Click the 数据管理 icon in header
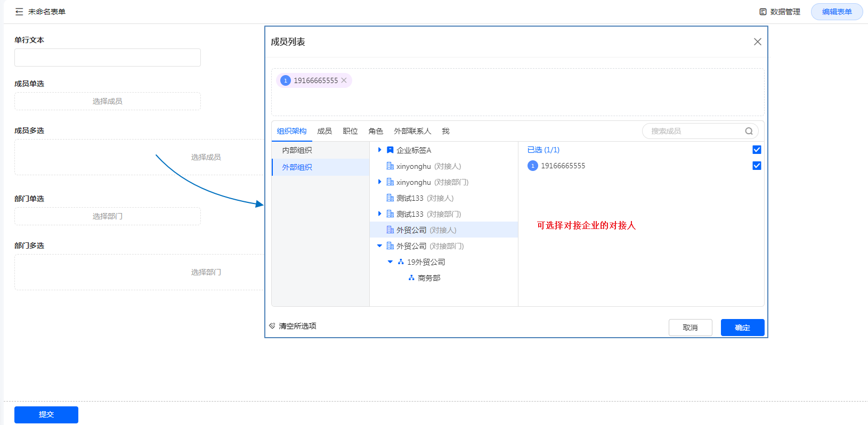The image size is (868, 425). (x=762, y=12)
